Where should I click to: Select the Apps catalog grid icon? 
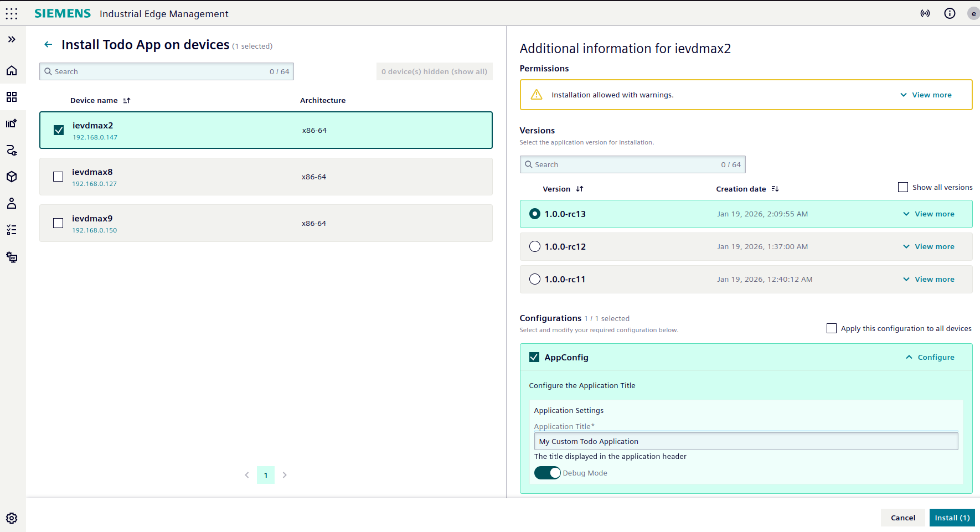(x=12, y=97)
